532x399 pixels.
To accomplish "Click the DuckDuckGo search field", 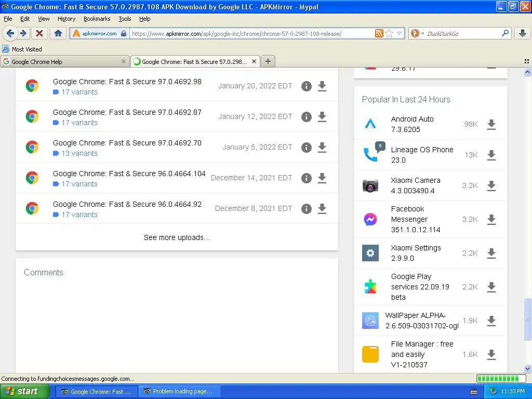I will [463, 34].
